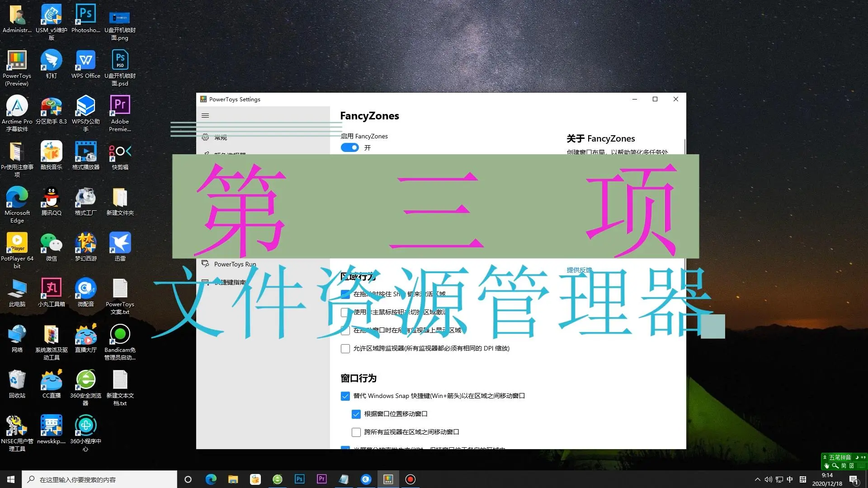This screenshot has height=488, width=868.
Task: Open the 微配音 desktop shortcut
Action: [86, 293]
